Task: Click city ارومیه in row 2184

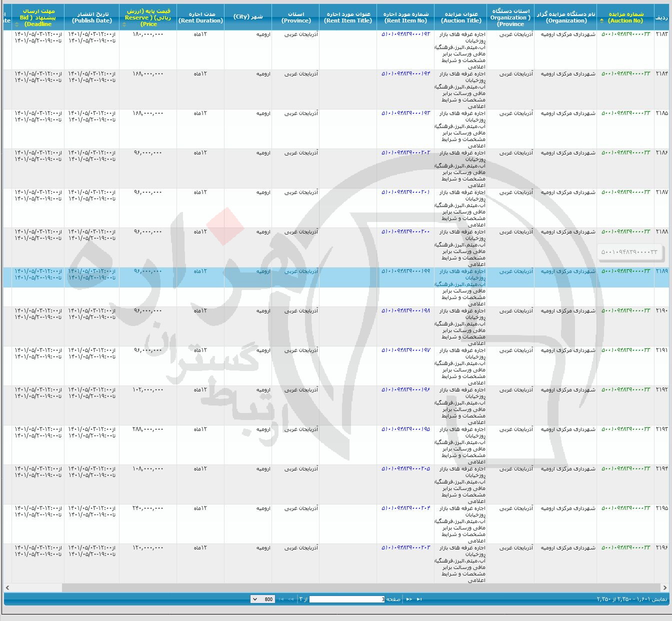Action: click(x=263, y=74)
